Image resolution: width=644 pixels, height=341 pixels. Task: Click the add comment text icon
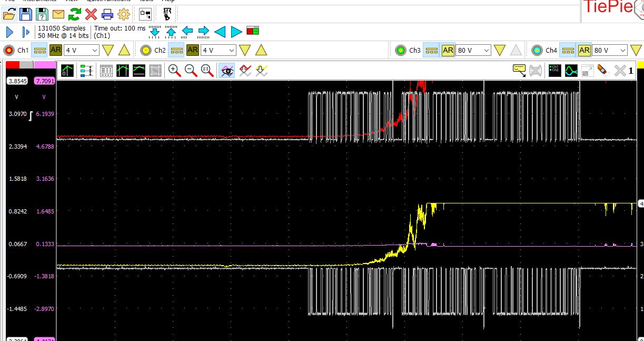519,70
